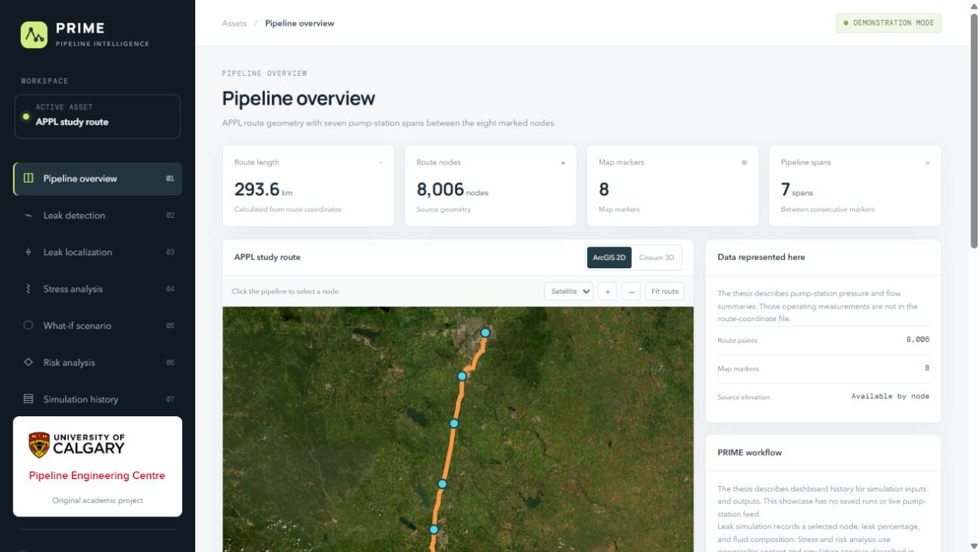Screen dimensions: 980x552
Task: Click the orange pipeline route line
Action: 449,450
